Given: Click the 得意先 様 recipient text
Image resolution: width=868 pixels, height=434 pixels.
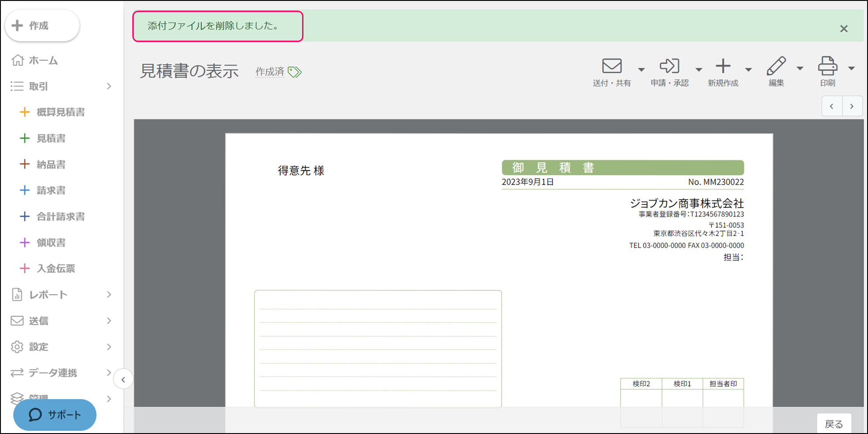Looking at the screenshot, I should click(x=301, y=170).
